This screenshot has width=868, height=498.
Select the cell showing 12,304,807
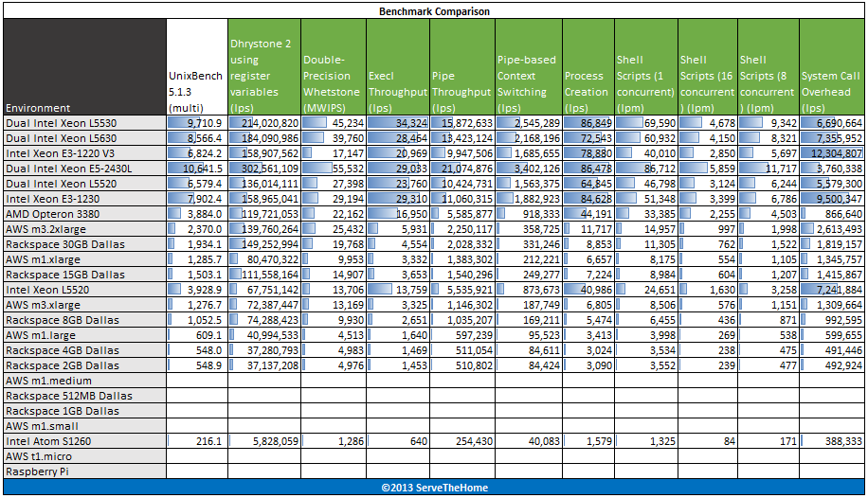coord(831,153)
